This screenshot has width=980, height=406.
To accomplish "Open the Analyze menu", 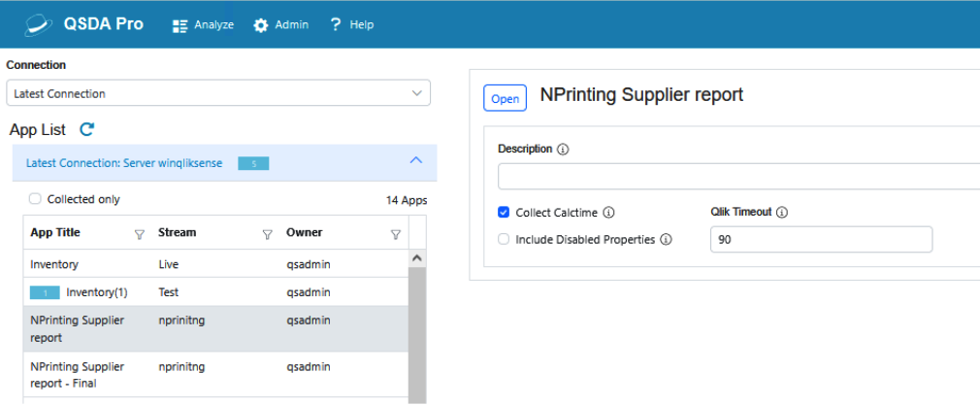I will (203, 25).
